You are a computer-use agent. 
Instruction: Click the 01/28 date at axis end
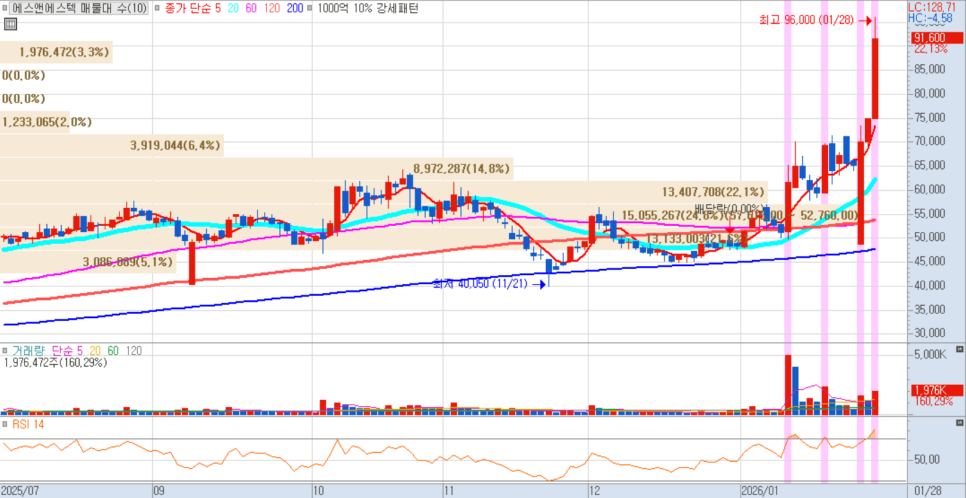point(926,492)
